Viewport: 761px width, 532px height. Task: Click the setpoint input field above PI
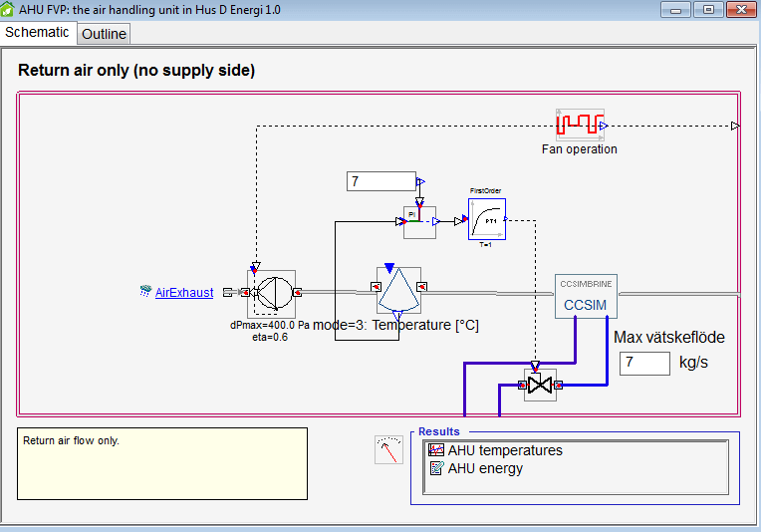point(380,181)
